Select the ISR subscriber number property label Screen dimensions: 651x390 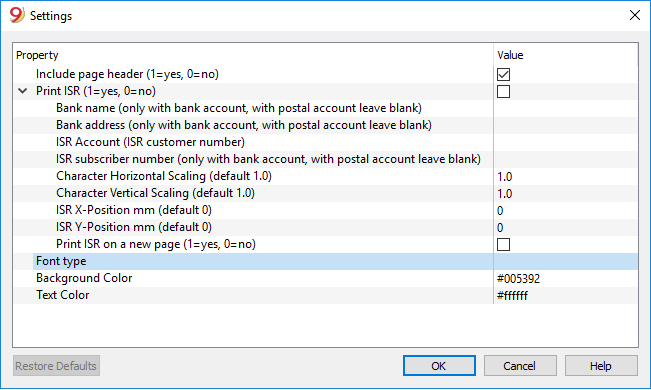[x=268, y=159]
